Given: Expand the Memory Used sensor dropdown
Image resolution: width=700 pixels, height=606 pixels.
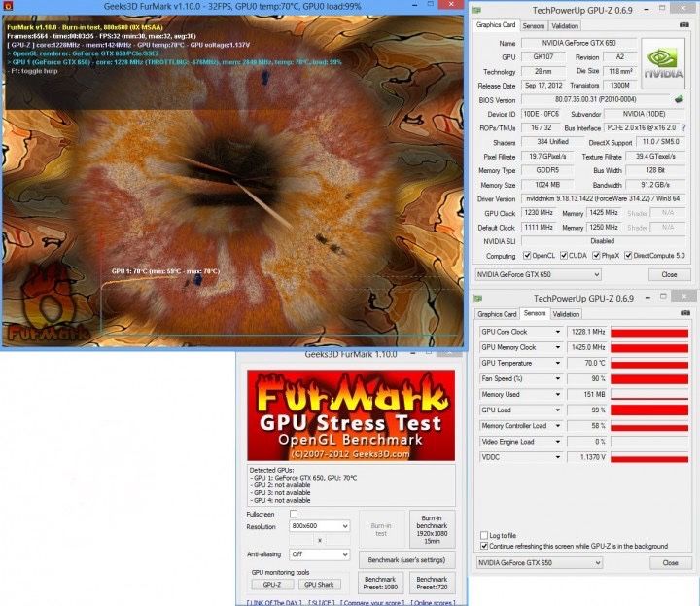Looking at the screenshot, I should [x=558, y=394].
